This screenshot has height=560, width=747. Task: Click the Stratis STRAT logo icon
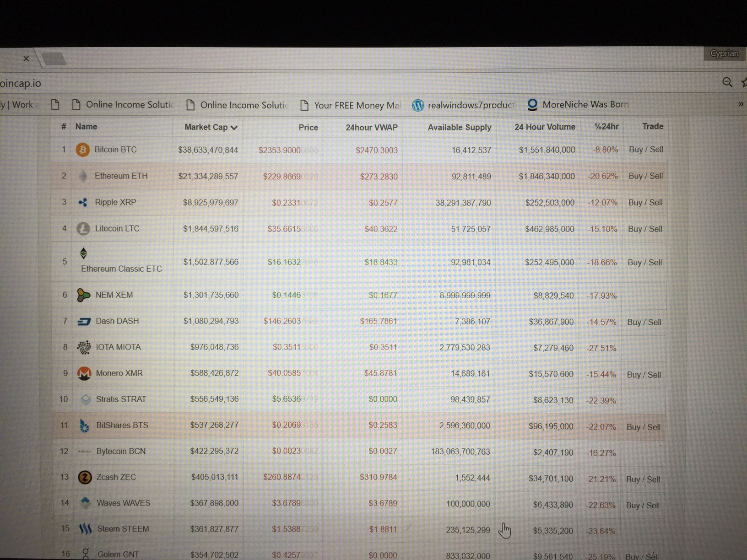[86, 400]
